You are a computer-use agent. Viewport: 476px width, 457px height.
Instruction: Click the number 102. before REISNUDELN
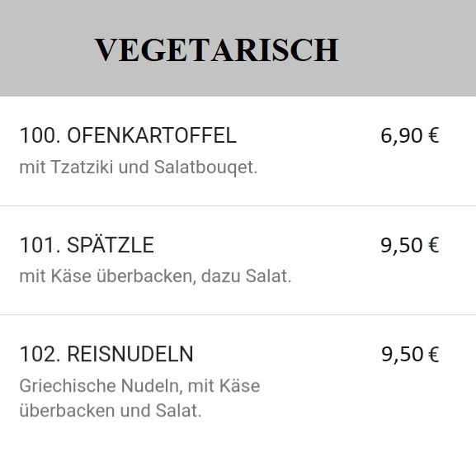[40, 354]
